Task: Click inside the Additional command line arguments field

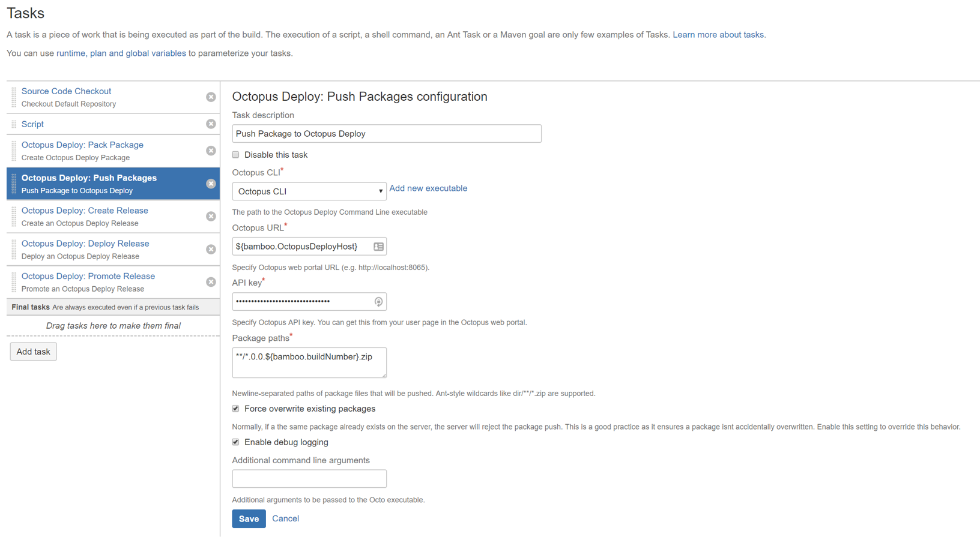Action: pos(309,478)
